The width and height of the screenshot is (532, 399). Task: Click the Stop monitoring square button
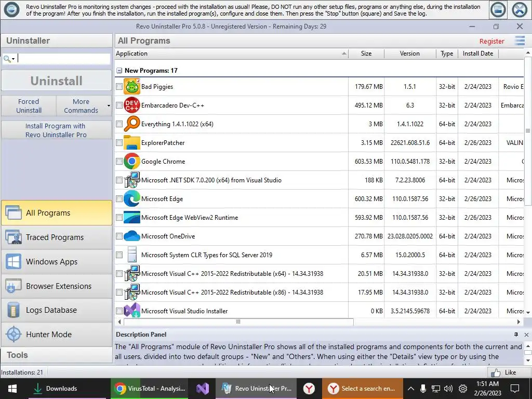pos(498,9)
